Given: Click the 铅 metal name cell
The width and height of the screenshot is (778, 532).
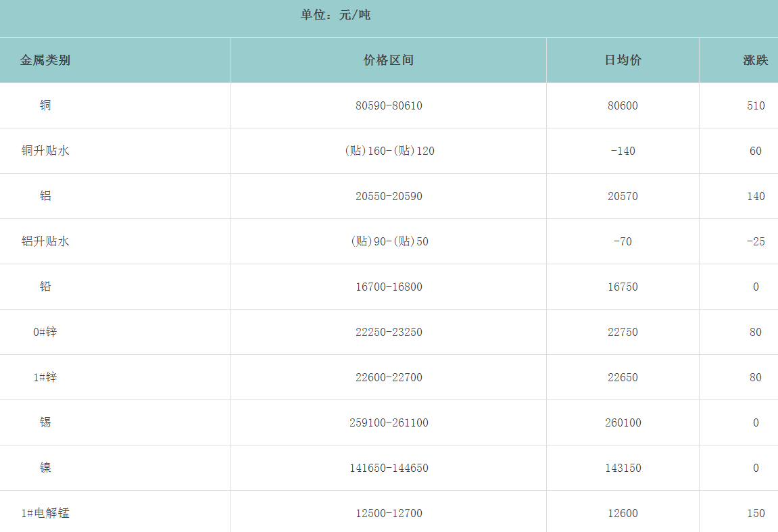Looking at the screenshot, I should click(x=45, y=287).
